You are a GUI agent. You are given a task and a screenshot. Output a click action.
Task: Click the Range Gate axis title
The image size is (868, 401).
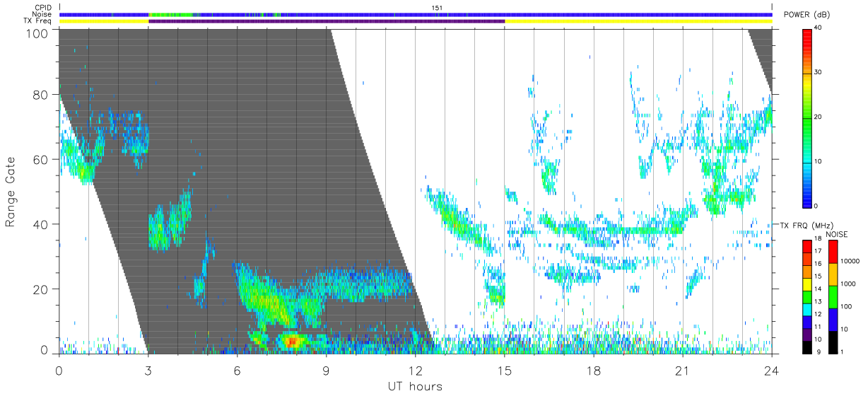[x=11, y=192]
